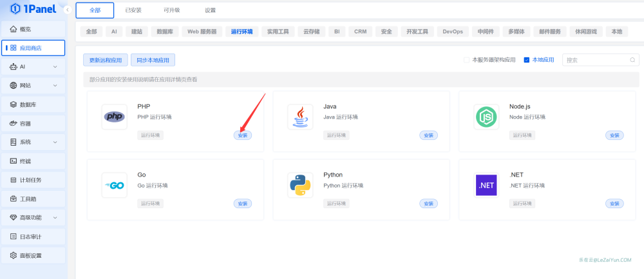The image size is (644, 279).
Task: Click the .NET app logo
Action: click(486, 186)
